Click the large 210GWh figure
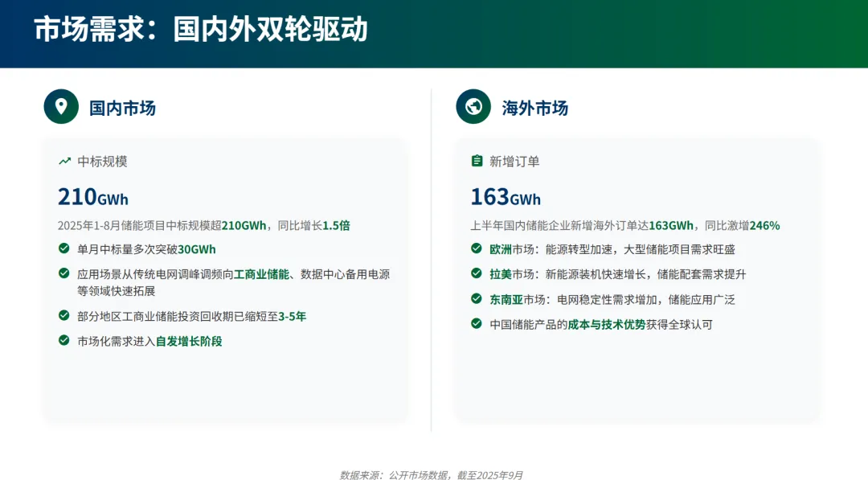868x480 pixels. click(x=93, y=197)
